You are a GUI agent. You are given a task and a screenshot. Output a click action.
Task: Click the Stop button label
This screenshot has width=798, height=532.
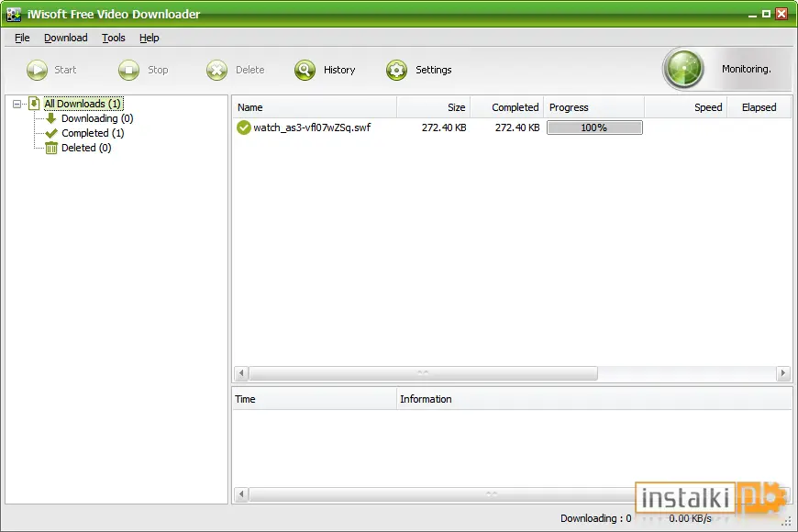(158, 70)
